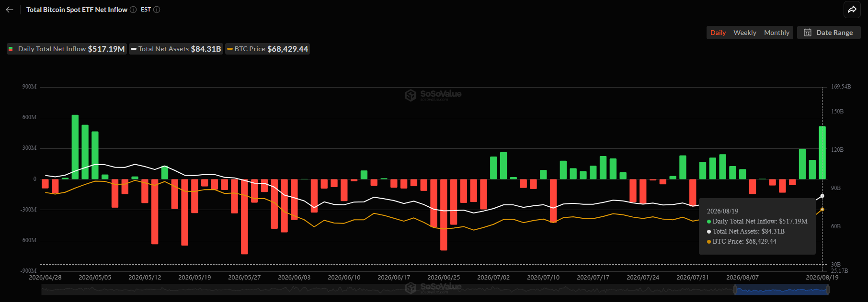Click the -600M left axis label
Image resolution: width=868 pixels, height=302 pixels.
[28, 240]
